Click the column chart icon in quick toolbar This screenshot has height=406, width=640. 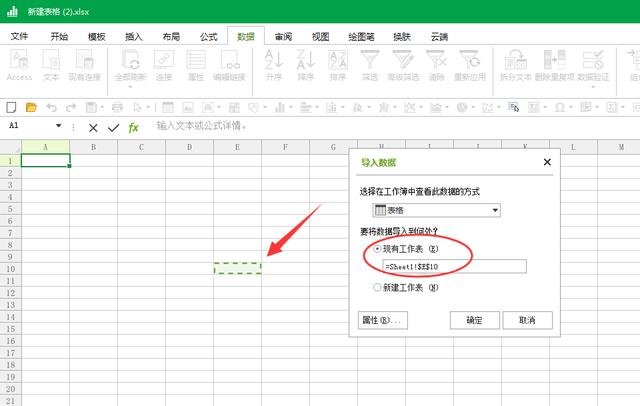(280, 107)
